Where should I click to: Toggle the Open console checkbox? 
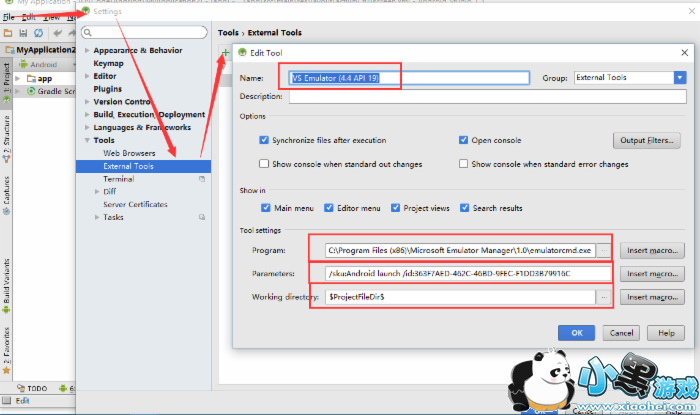463,140
